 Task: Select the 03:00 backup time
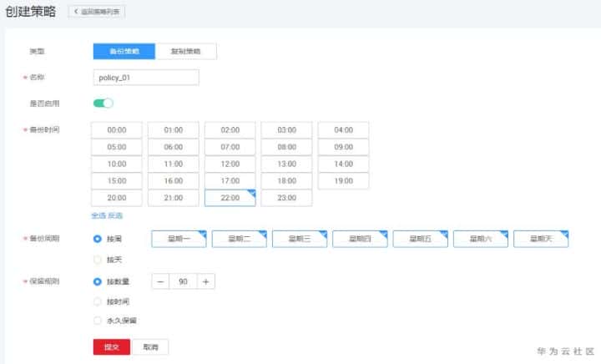[286, 130]
